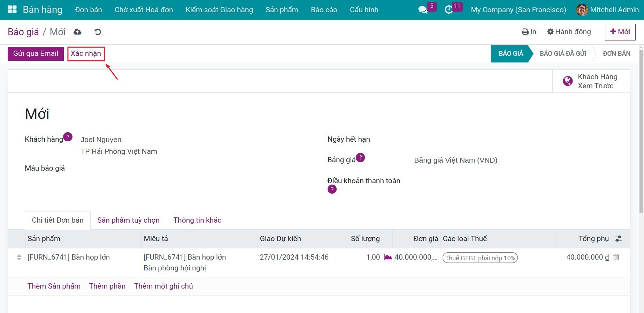Click the cloud save record icon

77,32
